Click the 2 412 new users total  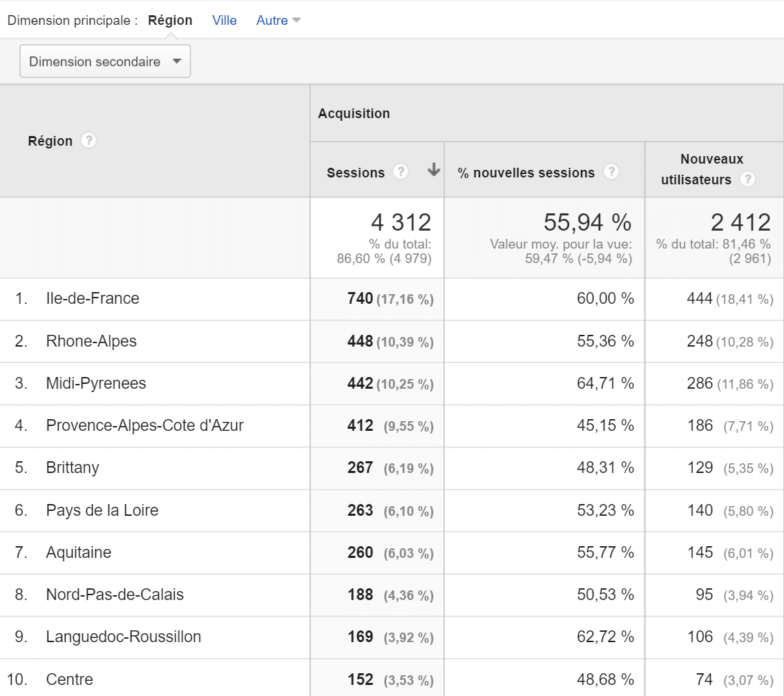(741, 222)
